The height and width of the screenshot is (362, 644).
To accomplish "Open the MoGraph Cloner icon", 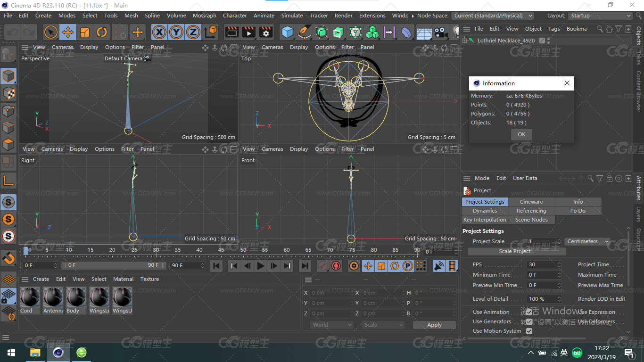I will (x=372, y=32).
